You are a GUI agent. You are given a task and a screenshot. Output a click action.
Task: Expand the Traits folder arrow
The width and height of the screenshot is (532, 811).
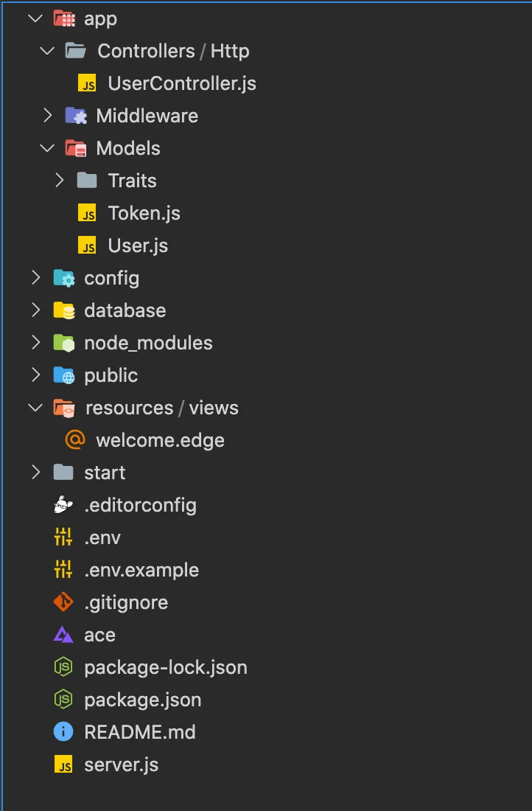[x=60, y=181]
